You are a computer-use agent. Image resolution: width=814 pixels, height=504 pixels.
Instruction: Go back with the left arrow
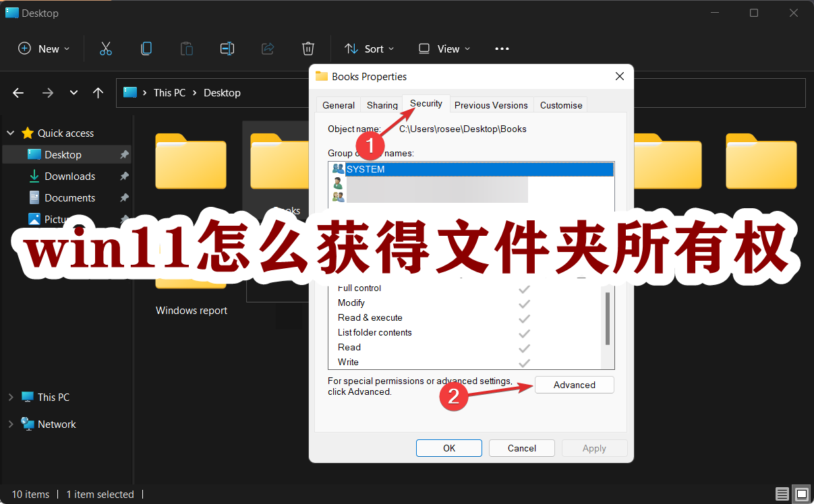tap(18, 93)
